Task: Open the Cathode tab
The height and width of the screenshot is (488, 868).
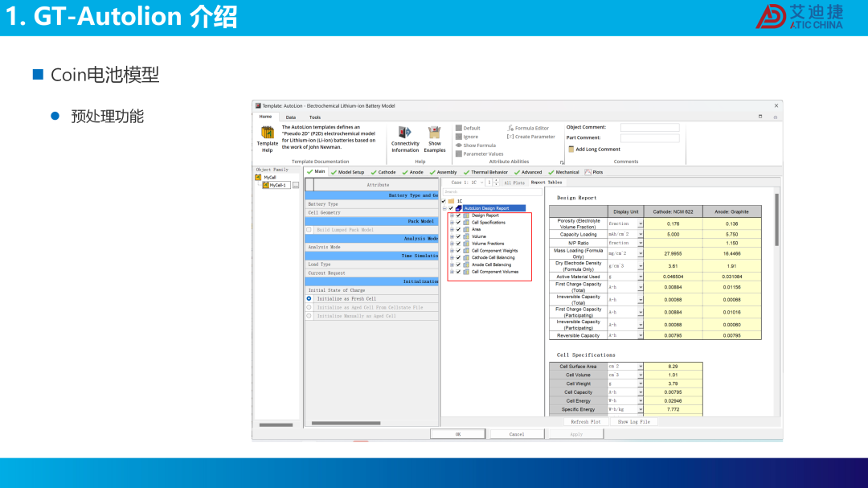Action: tap(383, 172)
